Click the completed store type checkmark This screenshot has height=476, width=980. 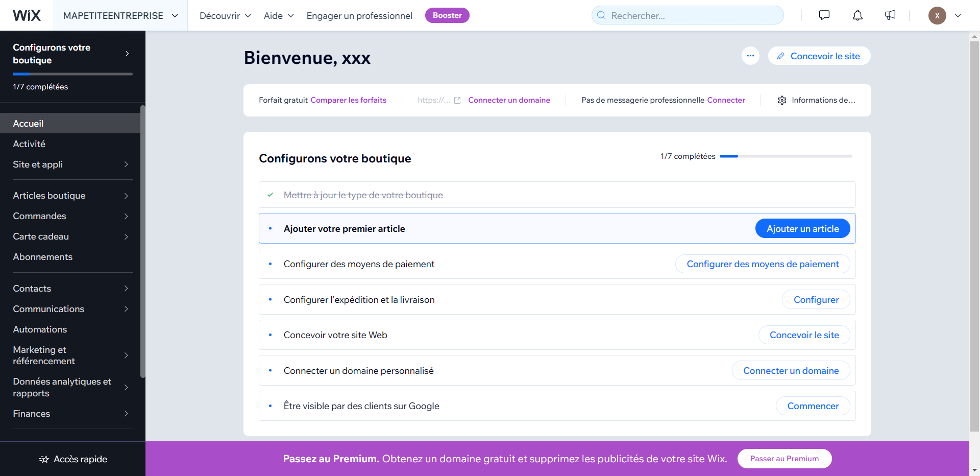click(x=270, y=195)
